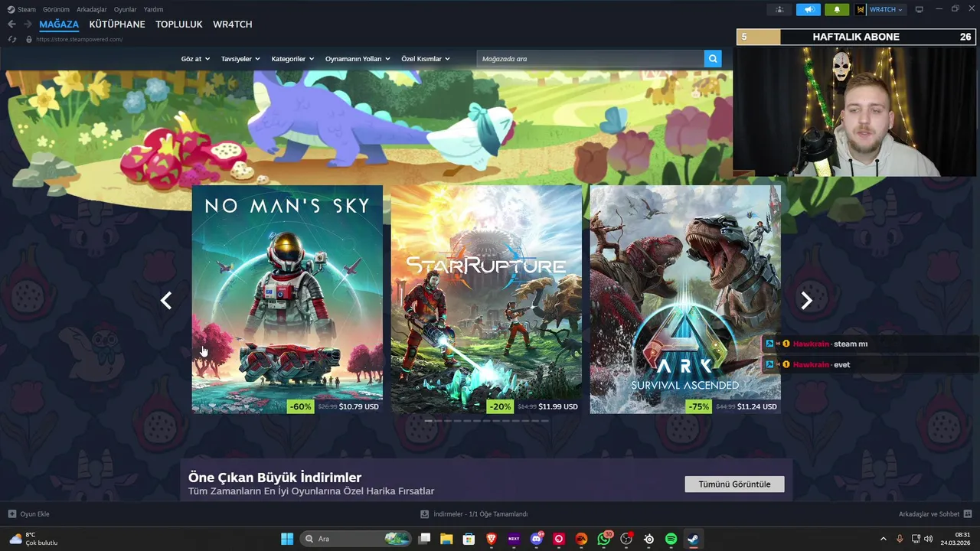Show next carousel games with right arrow
This screenshot has height=551, width=980.
(806, 301)
